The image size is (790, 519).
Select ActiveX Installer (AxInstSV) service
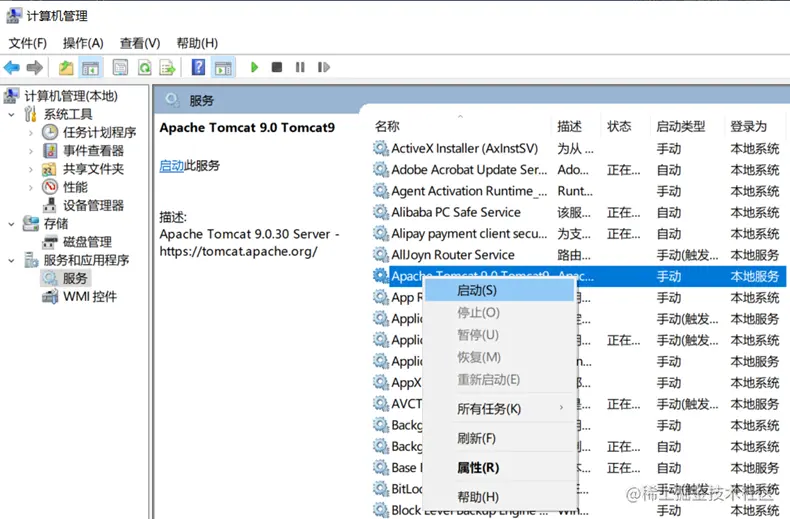579,149
